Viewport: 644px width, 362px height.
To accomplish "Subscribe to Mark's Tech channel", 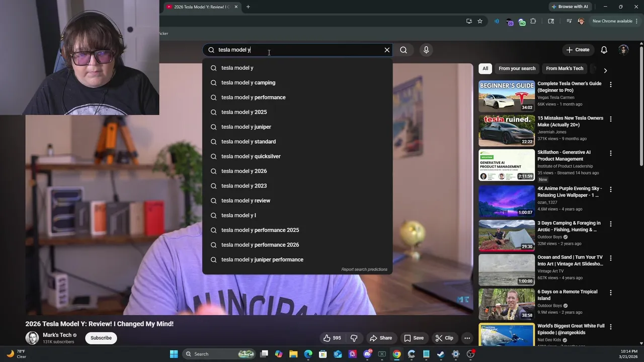I will pos(101,338).
